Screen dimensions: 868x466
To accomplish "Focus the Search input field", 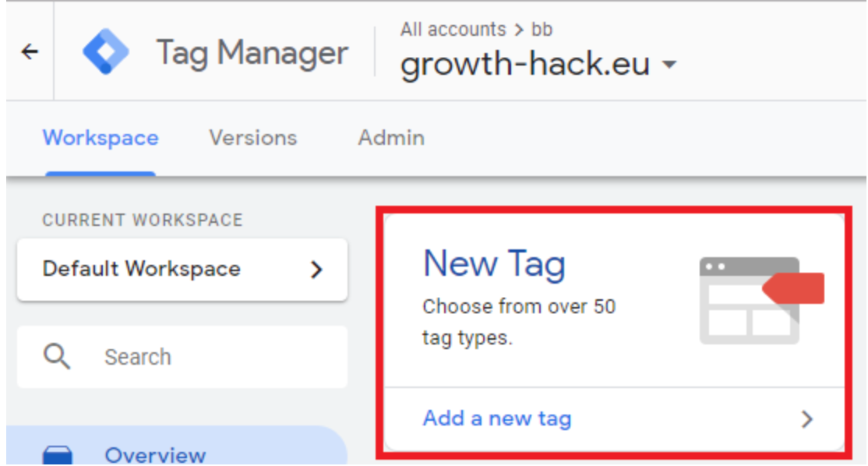I will point(182,357).
